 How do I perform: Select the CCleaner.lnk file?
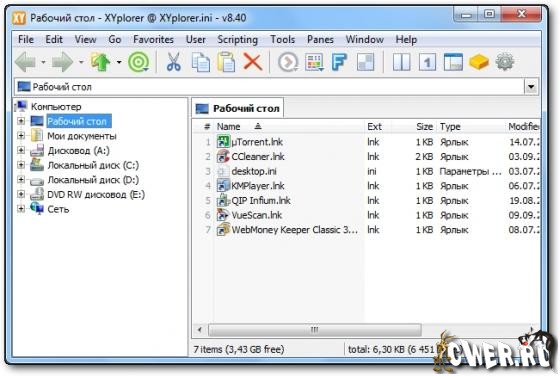pyautogui.click(x=258, y=156)
